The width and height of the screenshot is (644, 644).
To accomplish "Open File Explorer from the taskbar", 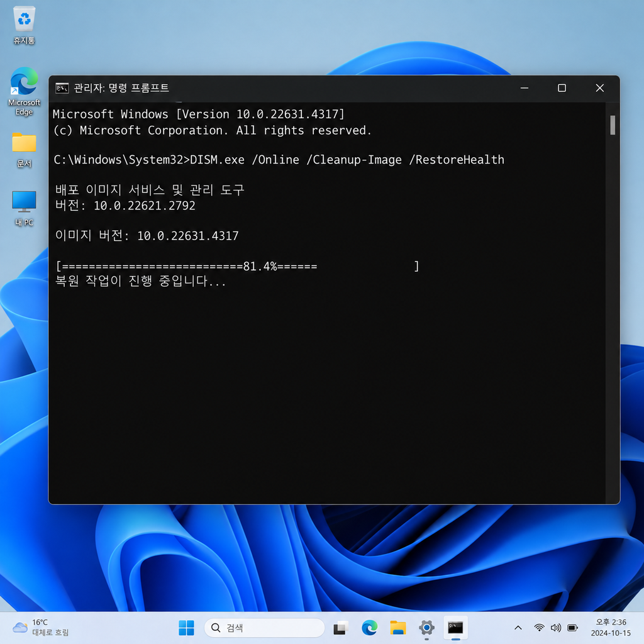I will pyautogui.click(x=398, y=628).
